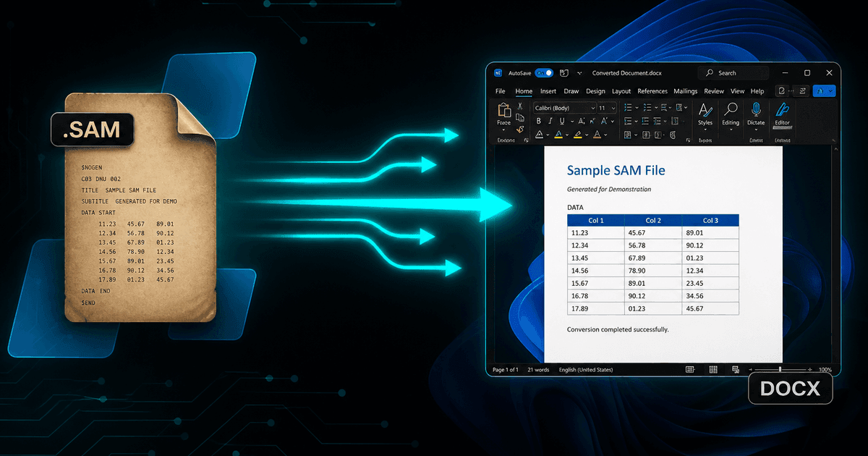Viewport: 868px width, 456px height.
Task: Click the Word app logo in title bar
Action: coord(498,73)
